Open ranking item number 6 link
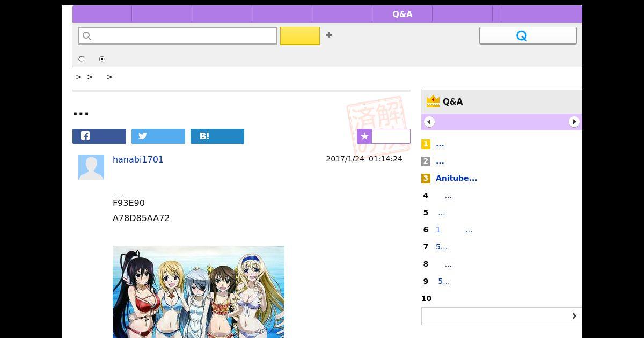This screenshot has height=338, width=644. click(x=454, y=230)
